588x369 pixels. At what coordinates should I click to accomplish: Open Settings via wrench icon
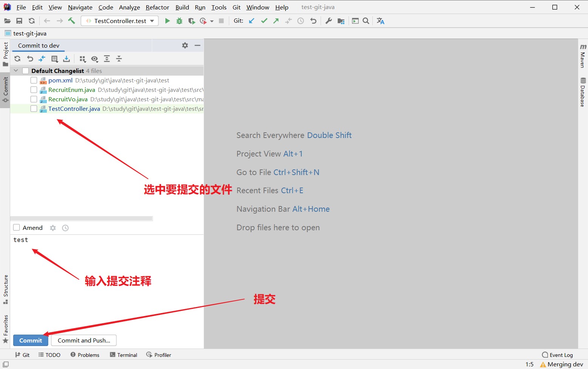tap(329, 21)
